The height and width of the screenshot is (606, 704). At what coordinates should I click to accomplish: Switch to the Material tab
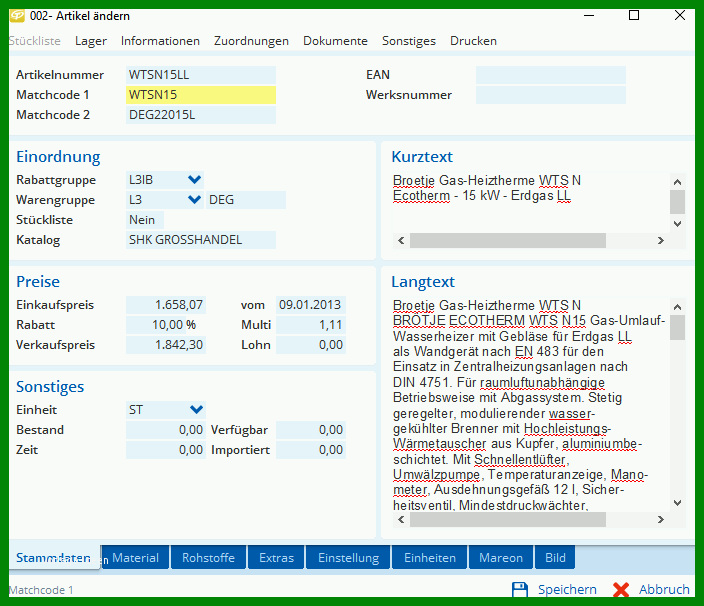click(x=136, y=558)
